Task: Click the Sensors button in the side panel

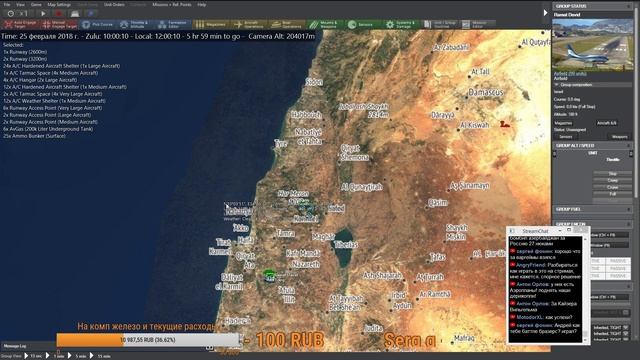Action: (565, 137)
